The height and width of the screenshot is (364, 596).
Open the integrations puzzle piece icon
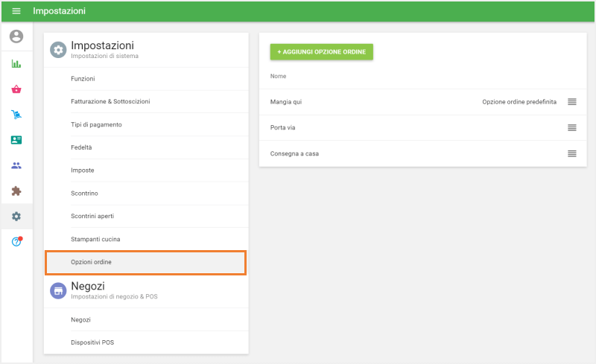click(x=16, y=191)
